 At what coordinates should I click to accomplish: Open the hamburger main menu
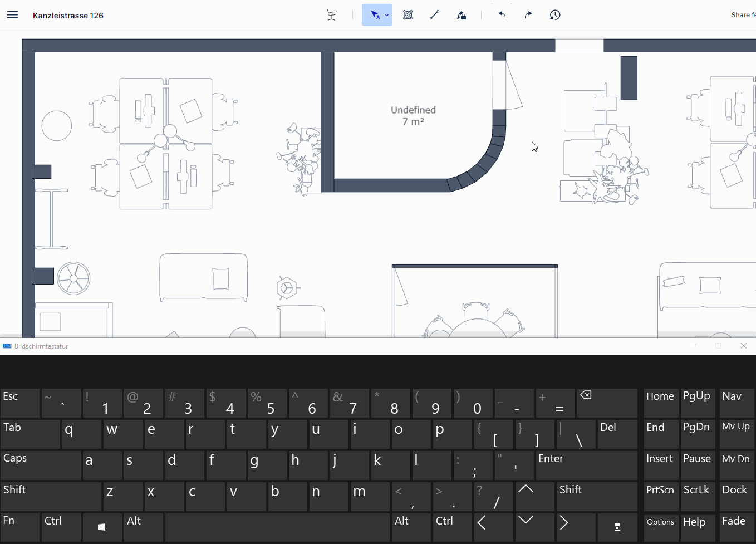[x=12, y=15]
